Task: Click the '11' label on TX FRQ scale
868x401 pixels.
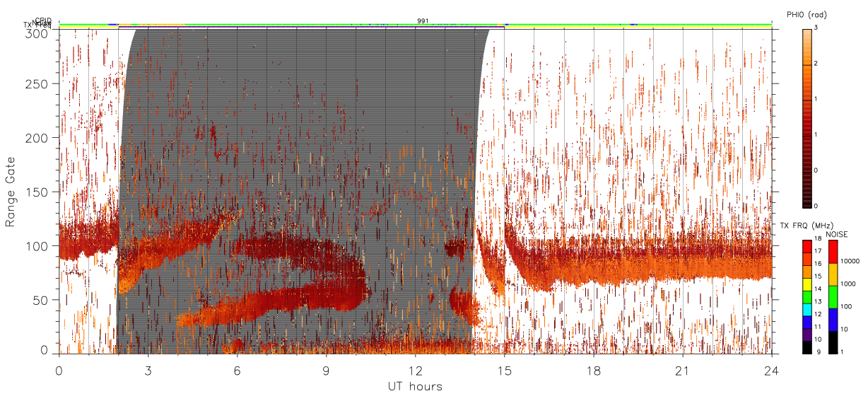Action: coord(816,327)
